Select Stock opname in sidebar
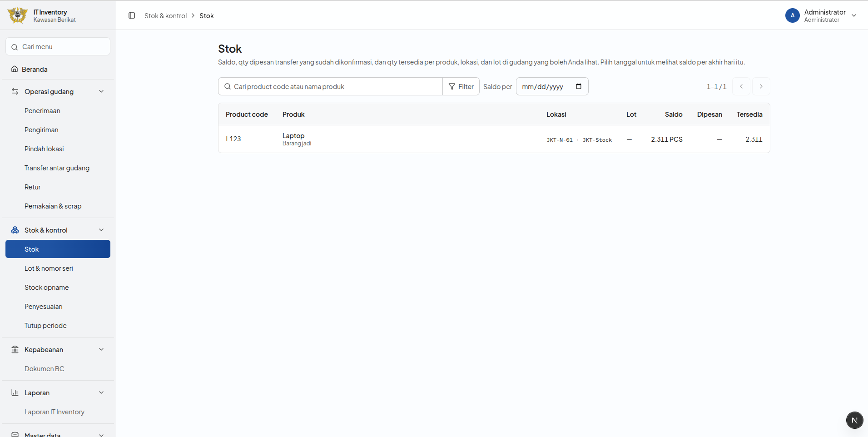868x437 pixels. point(58,288)
